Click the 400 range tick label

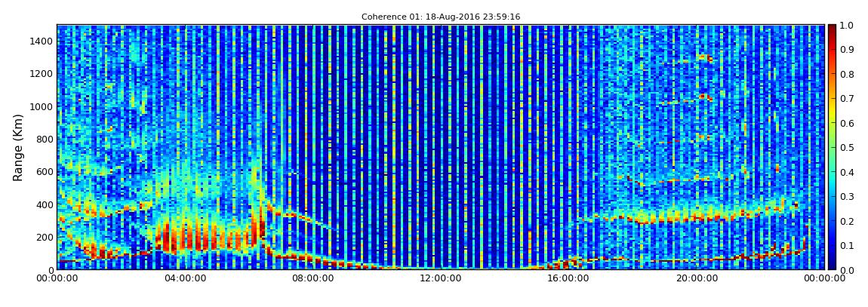(45, 204)
